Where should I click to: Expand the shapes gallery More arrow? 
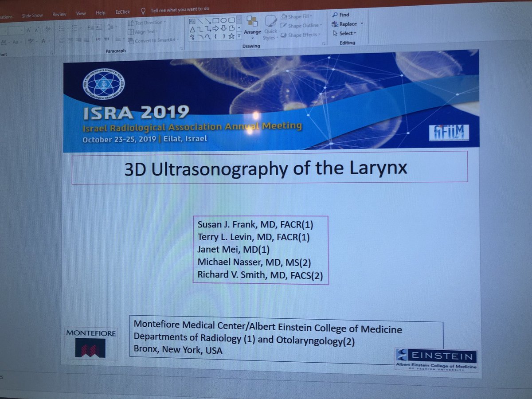(239, 36)
